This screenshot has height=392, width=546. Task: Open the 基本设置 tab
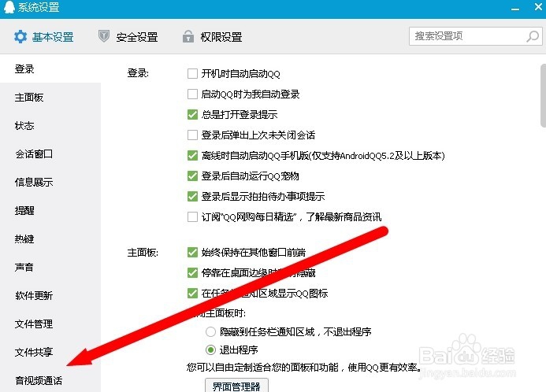point(44,36)
